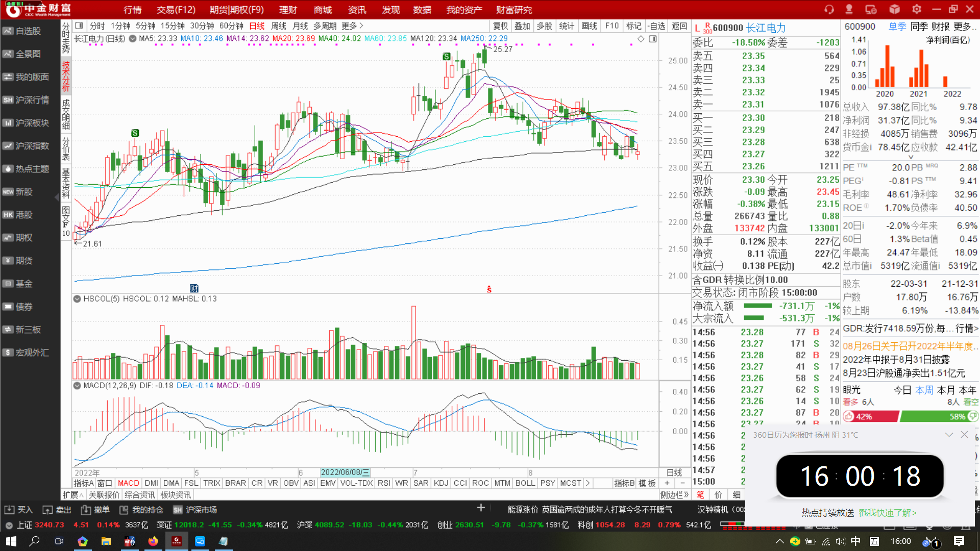
Task: Expand more indicators arrow after MCST
Action: click(587, 483)
